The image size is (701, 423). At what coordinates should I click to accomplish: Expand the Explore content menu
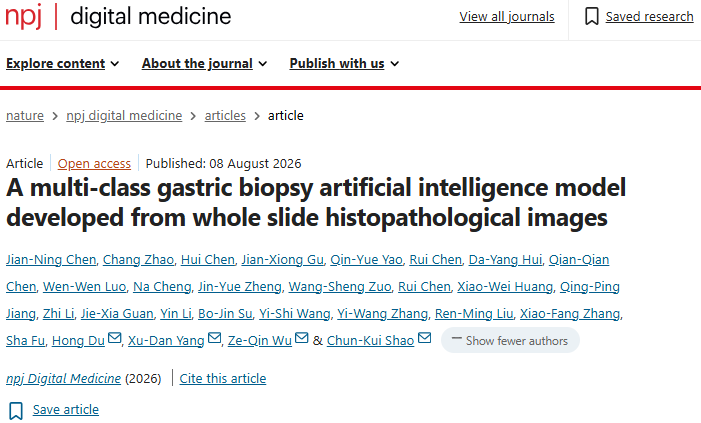pos(63,63)
